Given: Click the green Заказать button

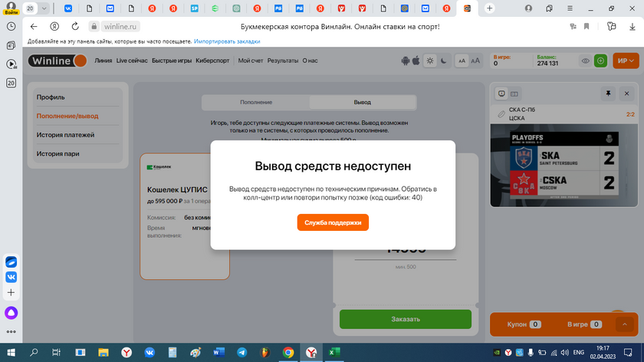Looking at the screenshot, I should tap(406, 319).
